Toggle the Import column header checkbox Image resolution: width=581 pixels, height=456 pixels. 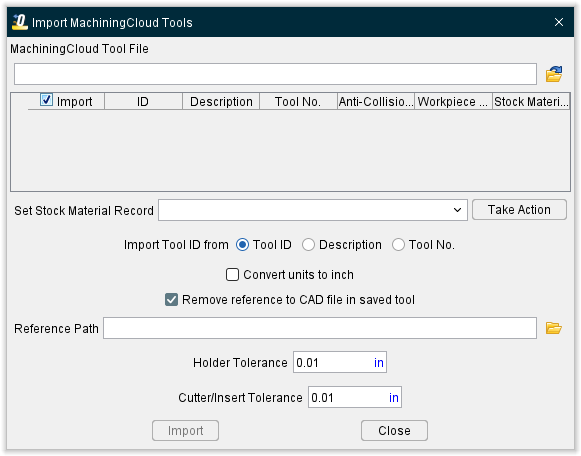coord(46,100)
